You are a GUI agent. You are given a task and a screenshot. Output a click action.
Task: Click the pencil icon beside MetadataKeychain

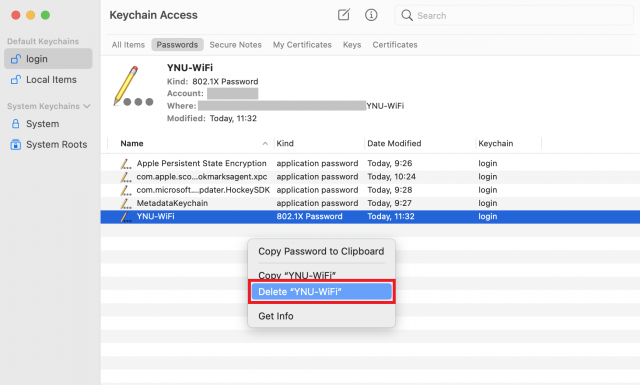tap(126, 203)
